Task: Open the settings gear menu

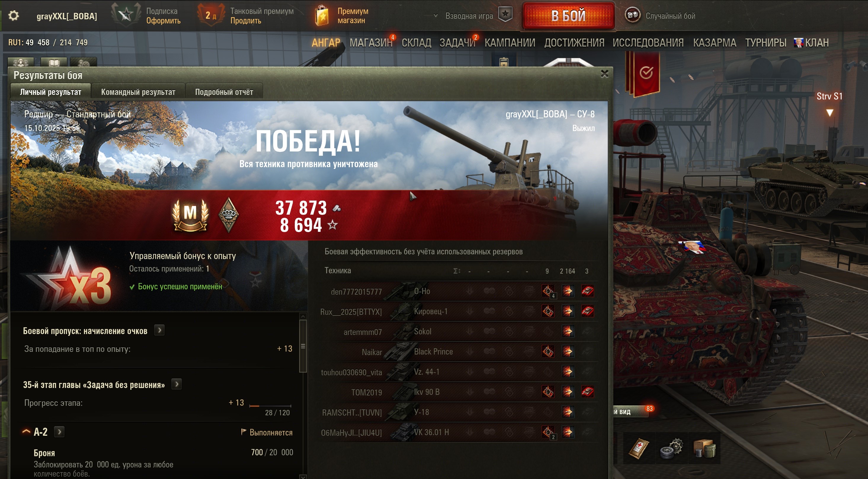Action: [13, 15]
